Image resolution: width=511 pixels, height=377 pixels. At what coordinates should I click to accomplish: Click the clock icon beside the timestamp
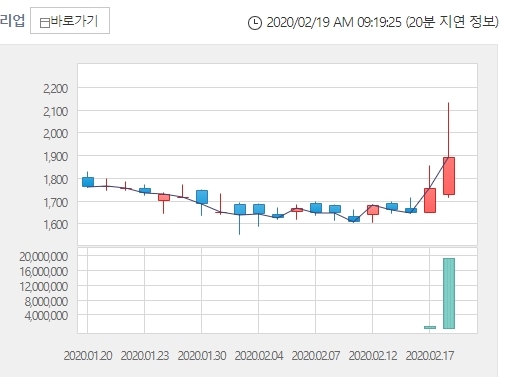tap(255, 23)
